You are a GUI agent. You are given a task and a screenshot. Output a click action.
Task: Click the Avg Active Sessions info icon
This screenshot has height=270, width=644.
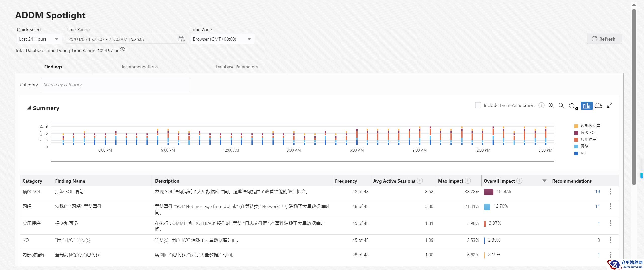coord(420,181)
